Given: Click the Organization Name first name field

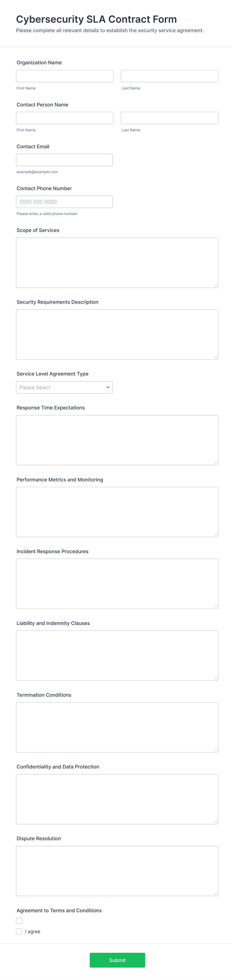Looking at the screenshot, I should pyautogui.click(x=64, y=76).
